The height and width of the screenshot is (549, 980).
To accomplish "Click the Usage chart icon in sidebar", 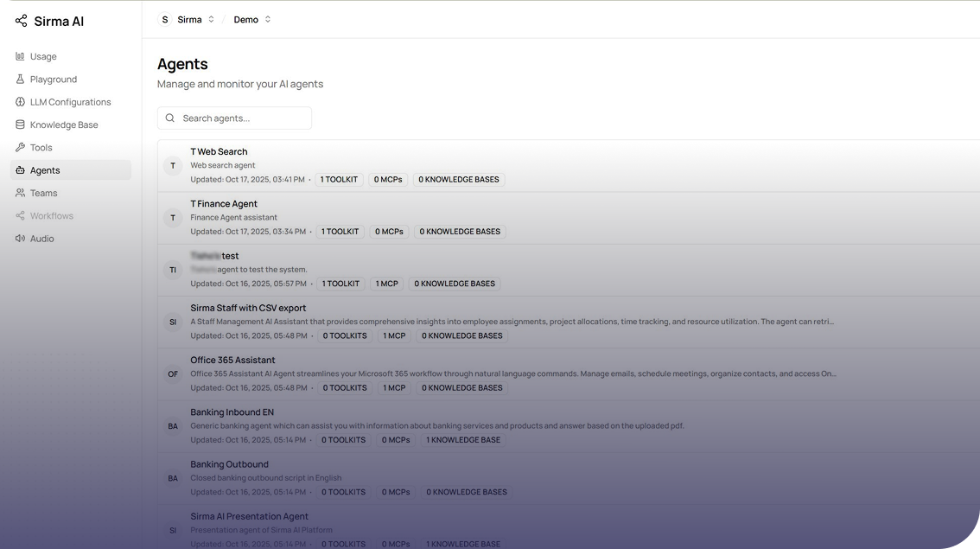I will [20, 56].
